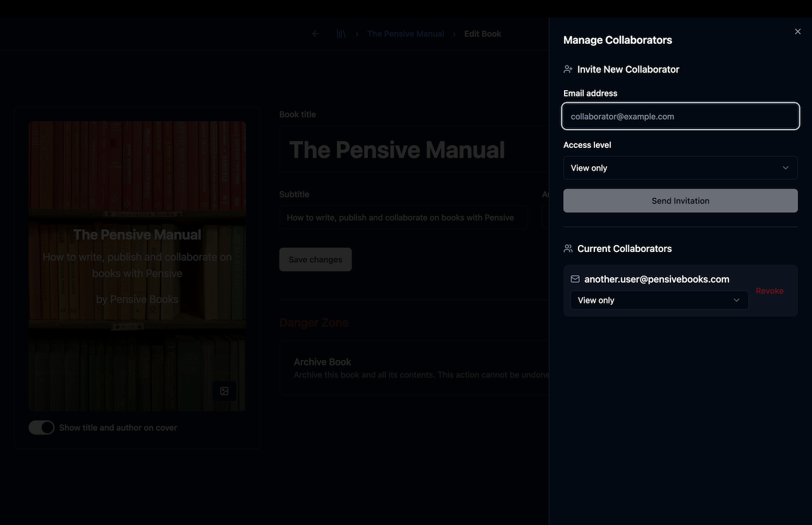The image size is (812, 525).
Task: Click the book cover preview image
Action: click(x=137, y=266)
